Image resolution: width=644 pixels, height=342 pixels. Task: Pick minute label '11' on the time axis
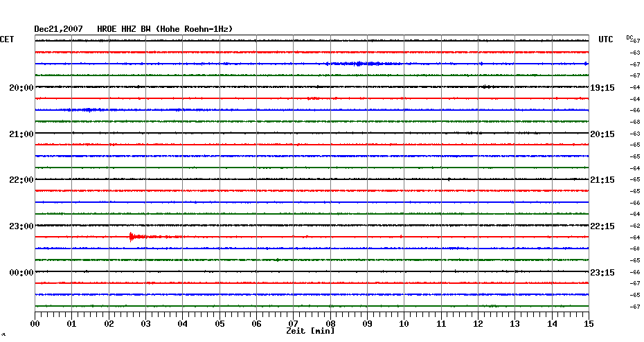tap(441, 324)
